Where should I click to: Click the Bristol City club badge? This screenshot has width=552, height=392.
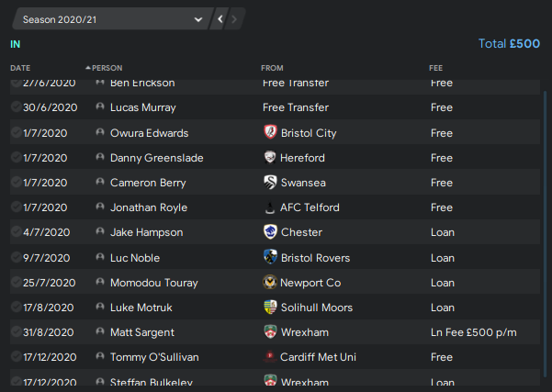pos(270,132)
